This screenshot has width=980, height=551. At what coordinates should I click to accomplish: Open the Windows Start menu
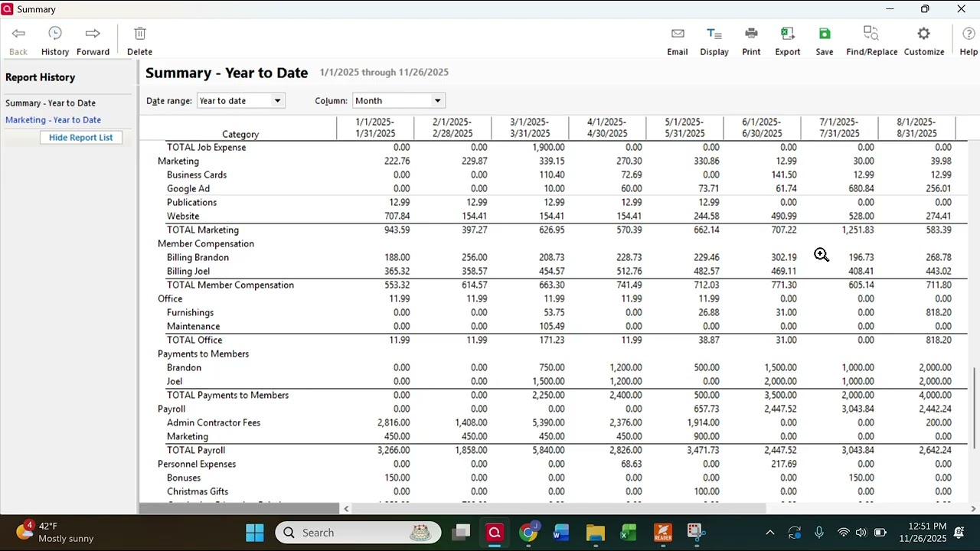[x=255, y=533]
